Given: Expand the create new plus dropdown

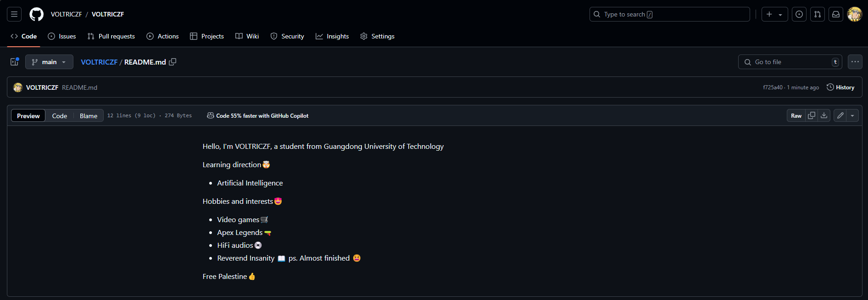Looking at the screenshot, I should (774, 14).
